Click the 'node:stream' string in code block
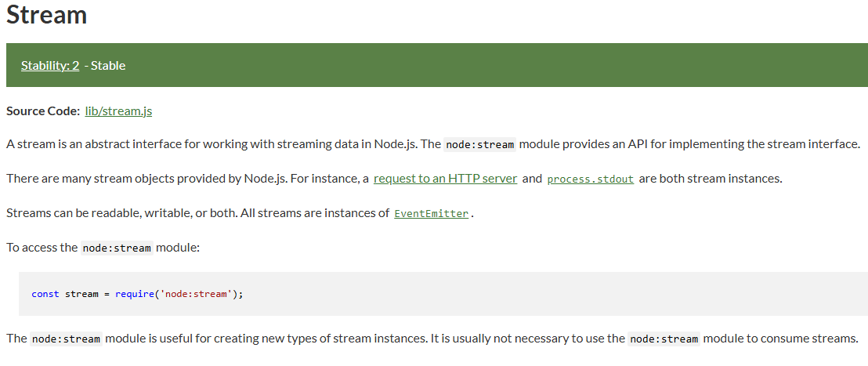The height and width of the screenshot is (366, 868). coord(196,294)
